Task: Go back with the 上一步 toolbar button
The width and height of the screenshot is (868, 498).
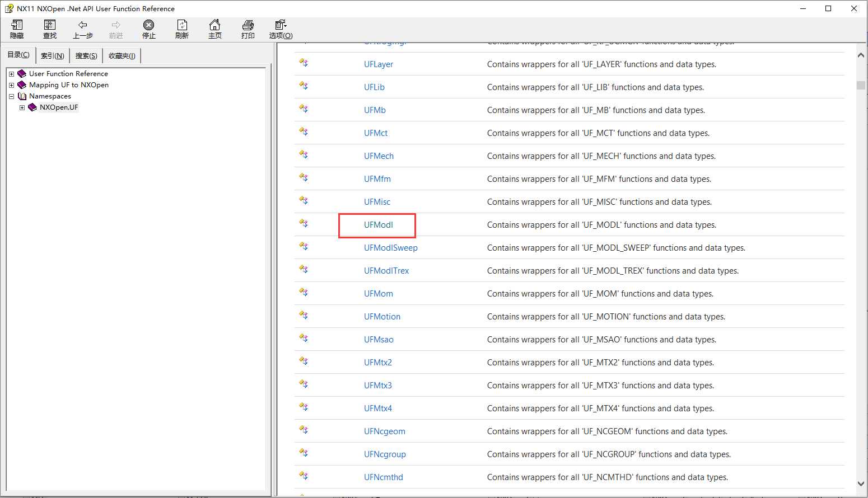Action: tap(83, 29)
